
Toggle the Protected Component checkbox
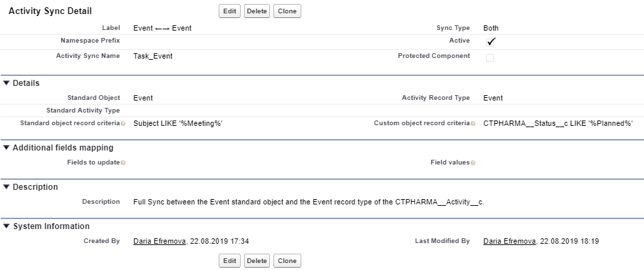tap(490, 58)
